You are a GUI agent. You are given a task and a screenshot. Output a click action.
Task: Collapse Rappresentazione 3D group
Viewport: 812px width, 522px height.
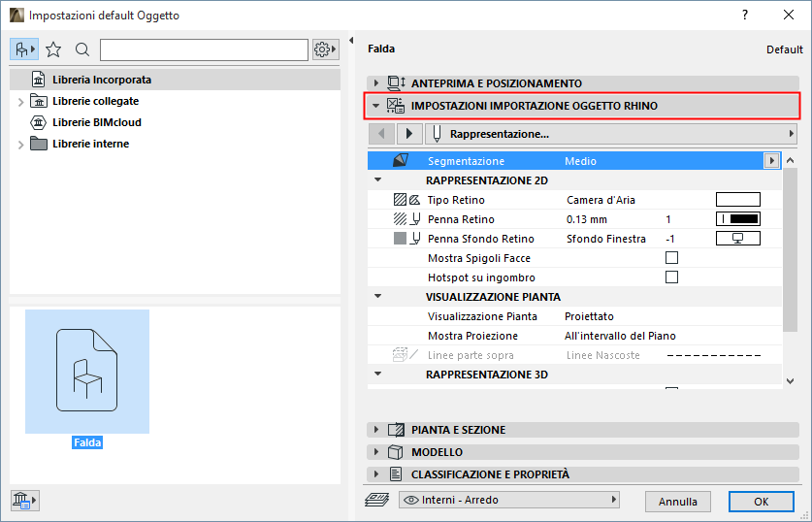pos(378,374)
